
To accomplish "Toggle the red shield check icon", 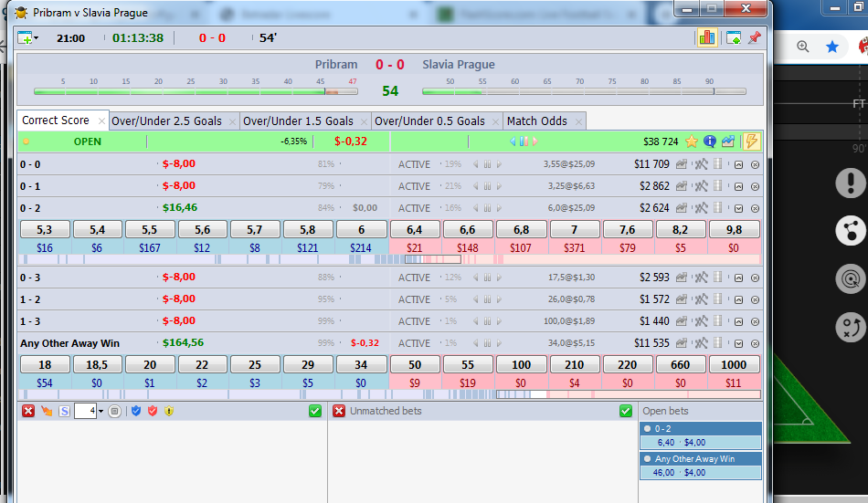I will (153, 411).
